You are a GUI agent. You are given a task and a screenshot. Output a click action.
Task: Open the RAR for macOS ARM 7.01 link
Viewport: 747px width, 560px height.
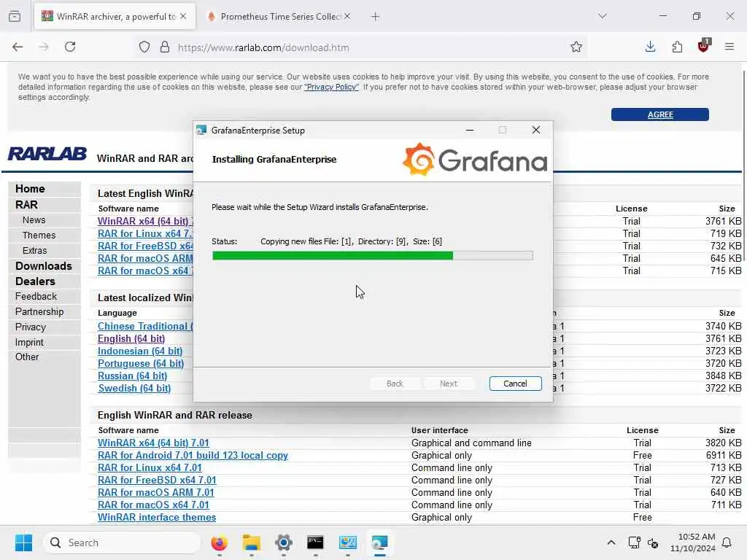[x=156, y=492]
